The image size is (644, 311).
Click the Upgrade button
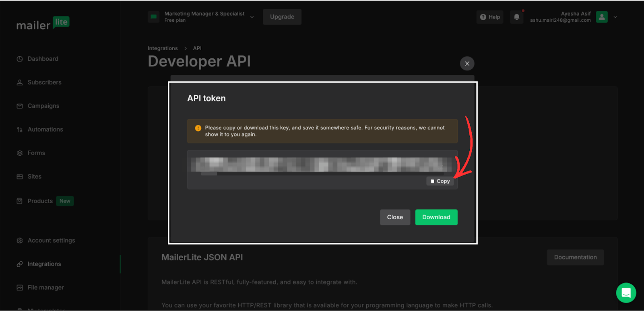coord(282,17)
